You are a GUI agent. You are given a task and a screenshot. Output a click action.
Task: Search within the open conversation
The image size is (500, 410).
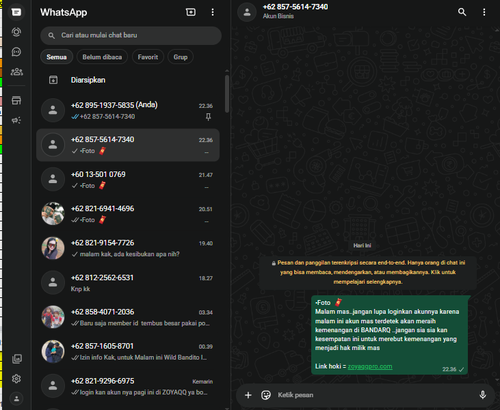coord(462,12)
